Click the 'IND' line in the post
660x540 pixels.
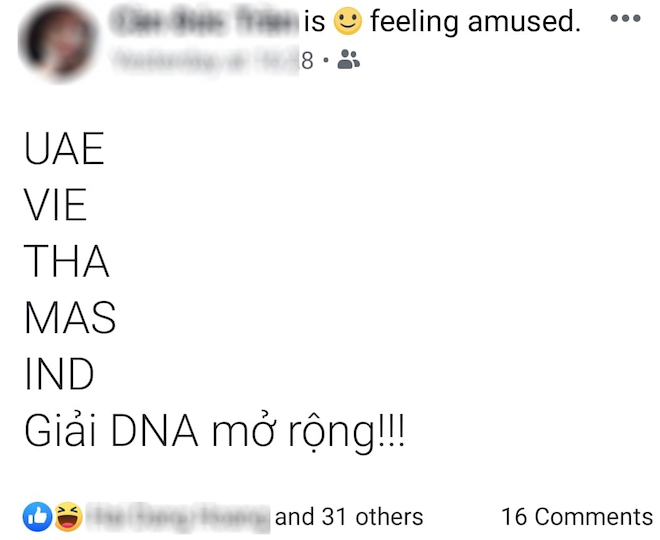(58, 375)
